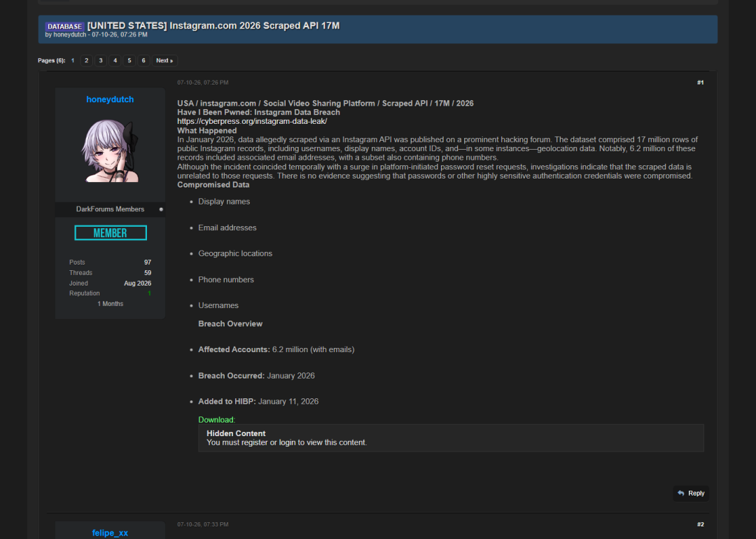View honeydutch's threads count 59
Image resolution: width=756 pixels, height=539 pixels.
click(148, 273)
